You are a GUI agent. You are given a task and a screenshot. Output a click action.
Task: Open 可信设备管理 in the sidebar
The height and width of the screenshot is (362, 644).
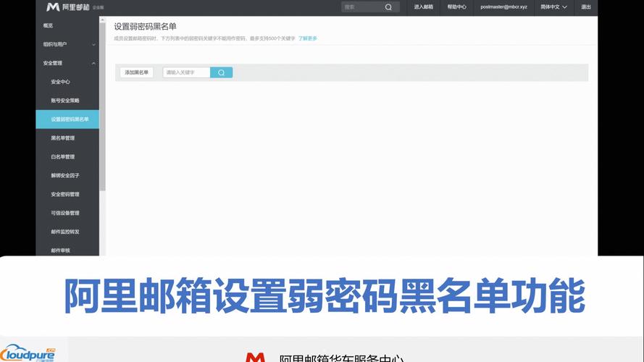[65, 214]
